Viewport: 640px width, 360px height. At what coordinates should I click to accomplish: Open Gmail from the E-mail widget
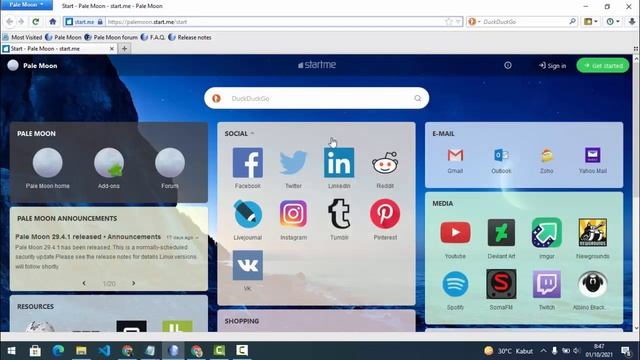click(455, 156)
